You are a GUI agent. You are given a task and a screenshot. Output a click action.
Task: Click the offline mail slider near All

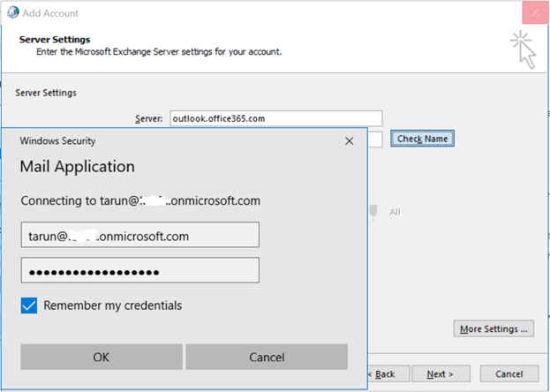(373, 212)
